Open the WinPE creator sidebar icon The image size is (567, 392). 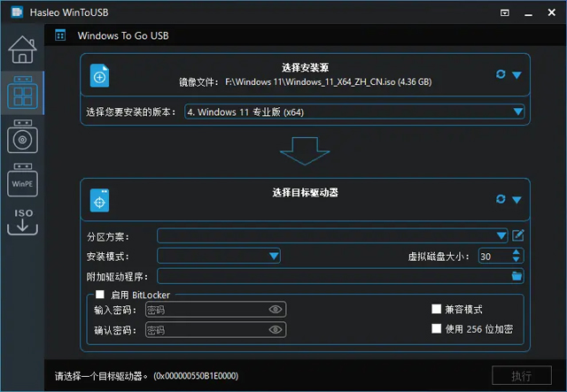tap(21, 181)
